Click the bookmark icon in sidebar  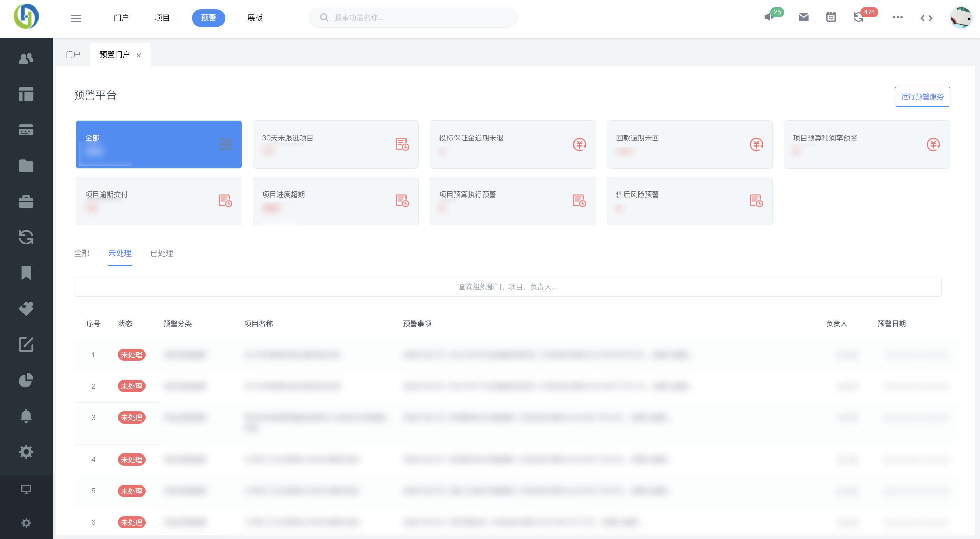click(26, 273)
